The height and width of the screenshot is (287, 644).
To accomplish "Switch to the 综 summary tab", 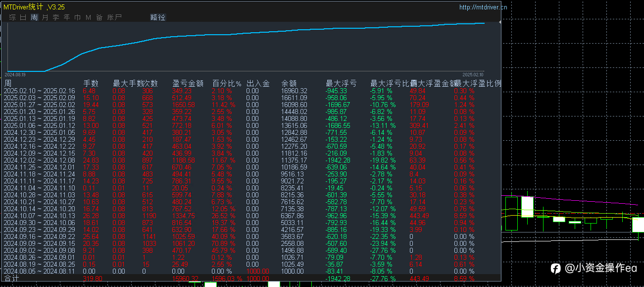I will [12, 17].
